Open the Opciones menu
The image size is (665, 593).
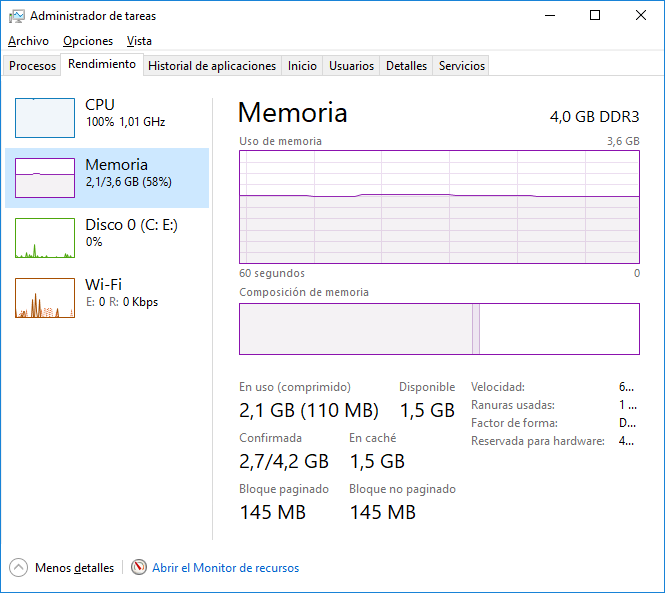click(x=88, y=41)
